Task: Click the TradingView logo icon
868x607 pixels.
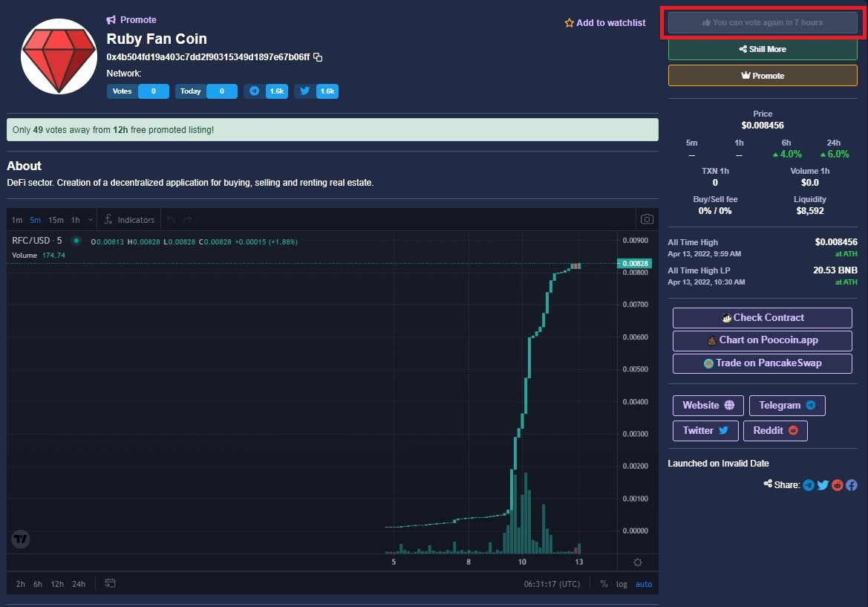Action: 21,539
